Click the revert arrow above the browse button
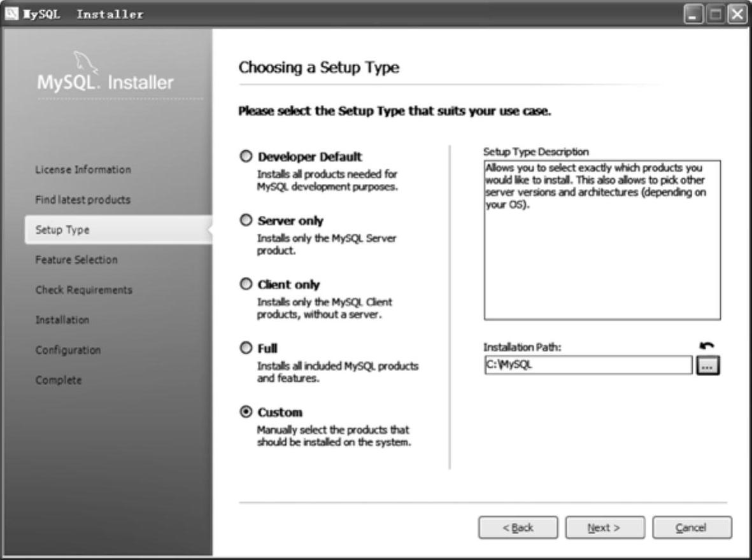The height and width of the screenshot is (560, 752). (x=707, y=345)
